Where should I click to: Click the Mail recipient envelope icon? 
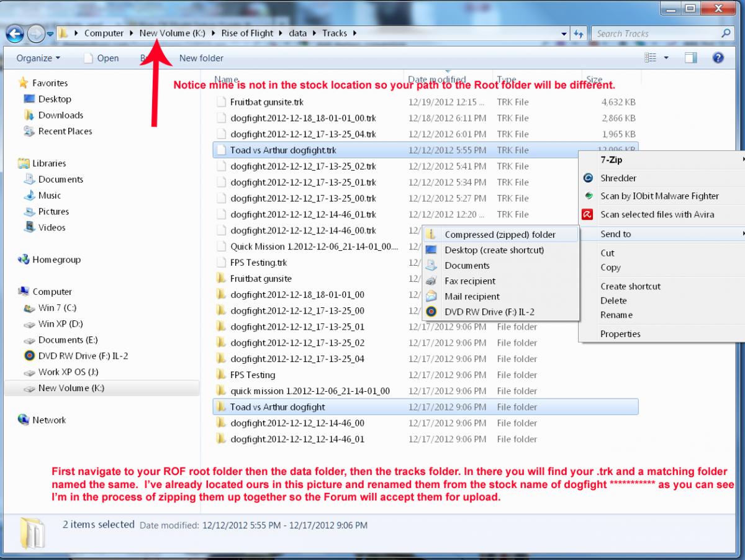click(431, 296)
